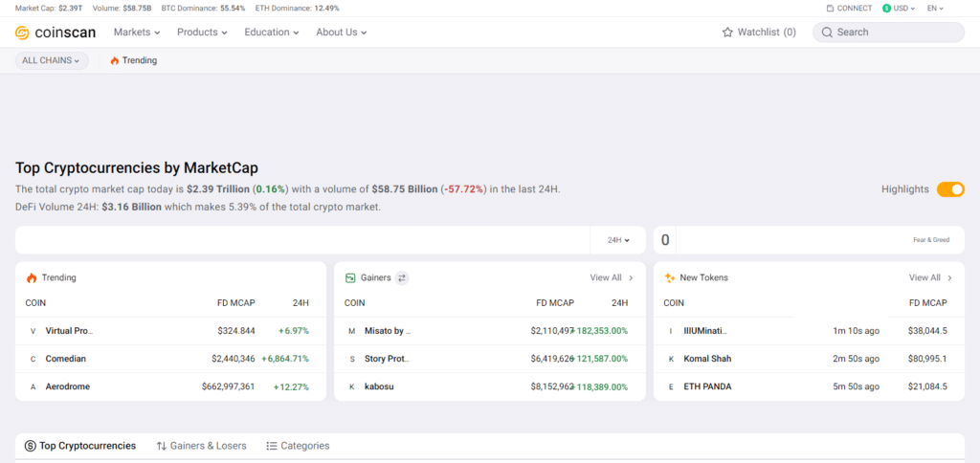The width and height of the screenshot is (980, 463).
Task: Click FD MCAP header in New Tokens
Action: point(928,303)
